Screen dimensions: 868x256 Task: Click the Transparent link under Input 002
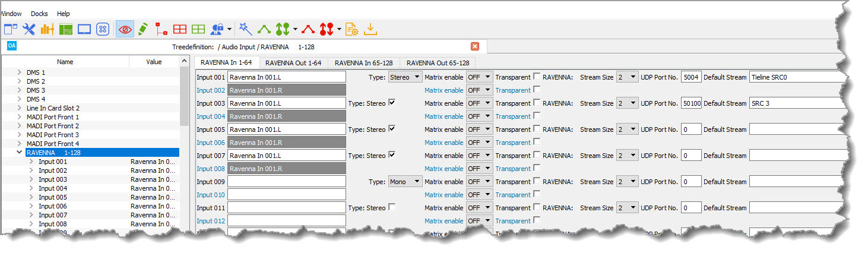click(513, 90)
